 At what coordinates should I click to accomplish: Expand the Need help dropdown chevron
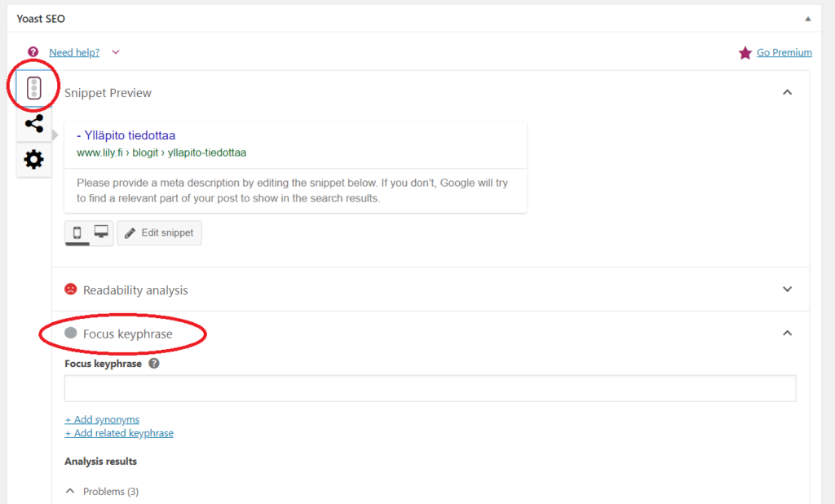116,52
